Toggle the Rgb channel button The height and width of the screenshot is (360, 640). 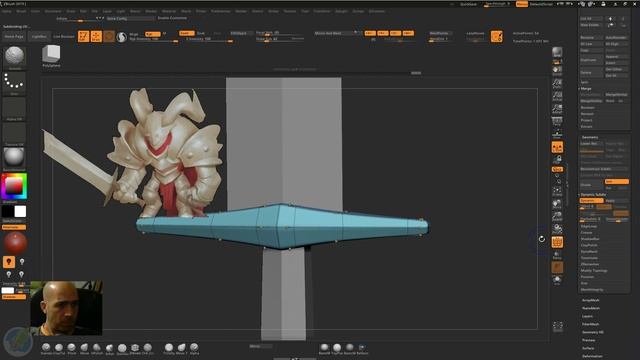tap(152, 34)
